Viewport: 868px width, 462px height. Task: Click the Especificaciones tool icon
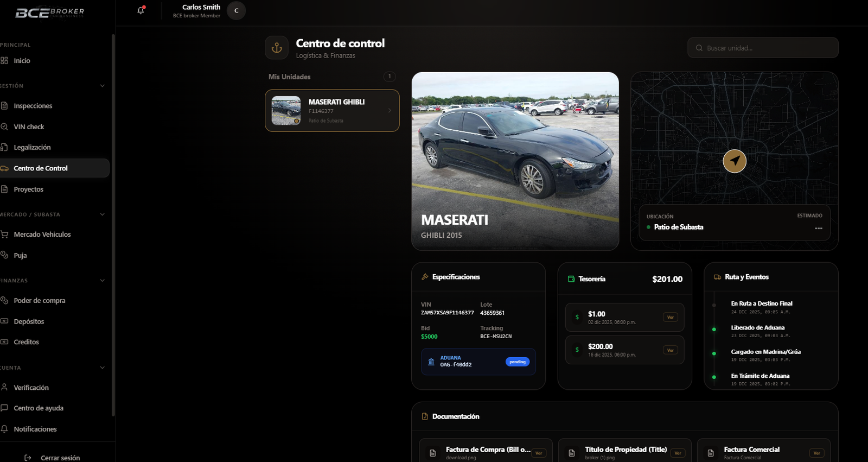pos(425,277)
